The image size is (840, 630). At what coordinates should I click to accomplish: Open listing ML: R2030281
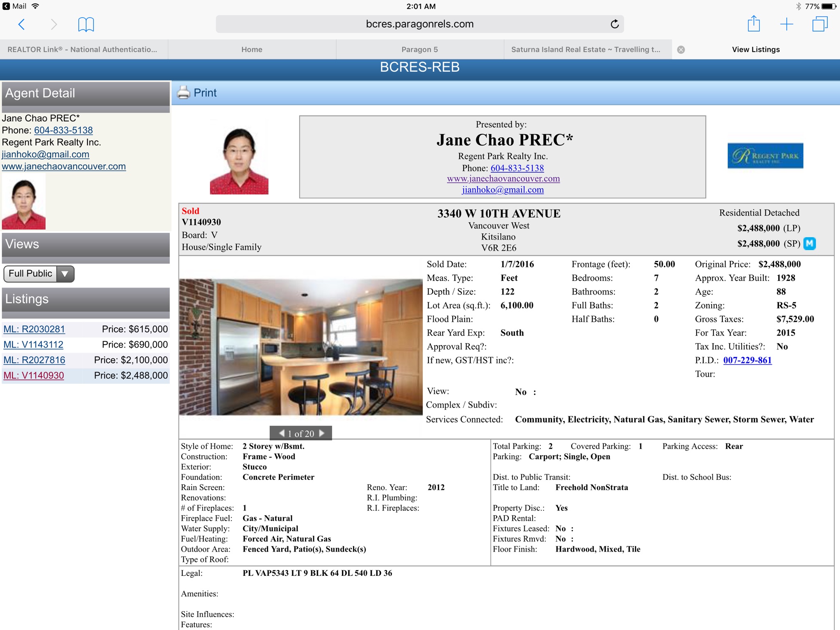tap(34, 329)
